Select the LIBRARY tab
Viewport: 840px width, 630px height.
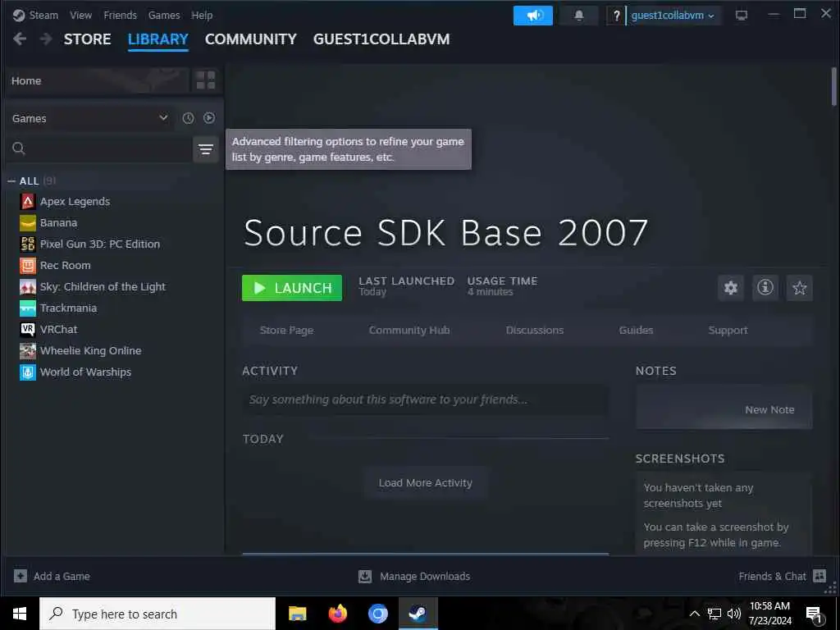pos(158,39)
